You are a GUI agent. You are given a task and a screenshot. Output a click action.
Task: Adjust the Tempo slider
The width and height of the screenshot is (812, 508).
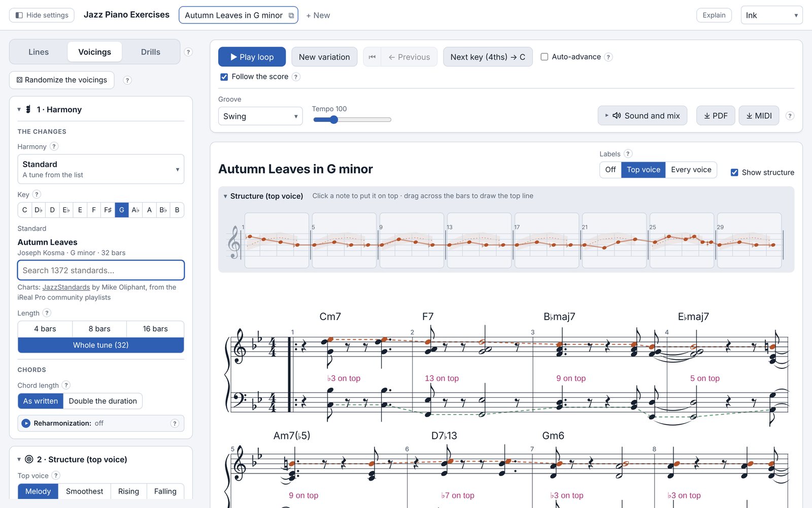click(352, 120)
